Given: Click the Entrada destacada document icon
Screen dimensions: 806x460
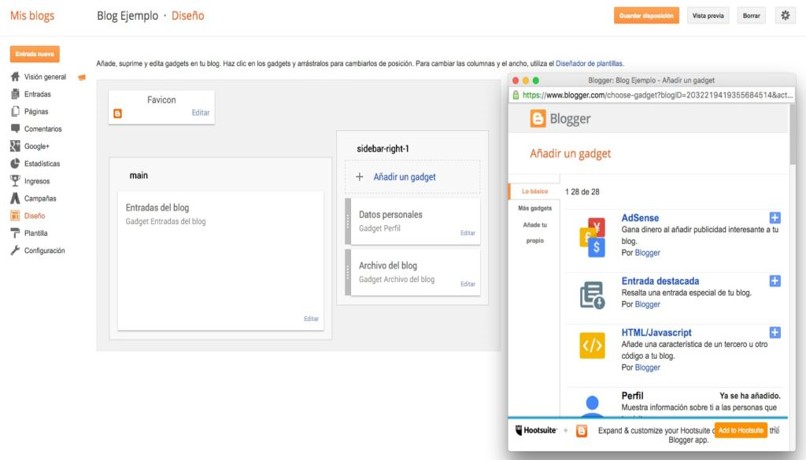Looking at the screenshot, I should tap(592, 295).
